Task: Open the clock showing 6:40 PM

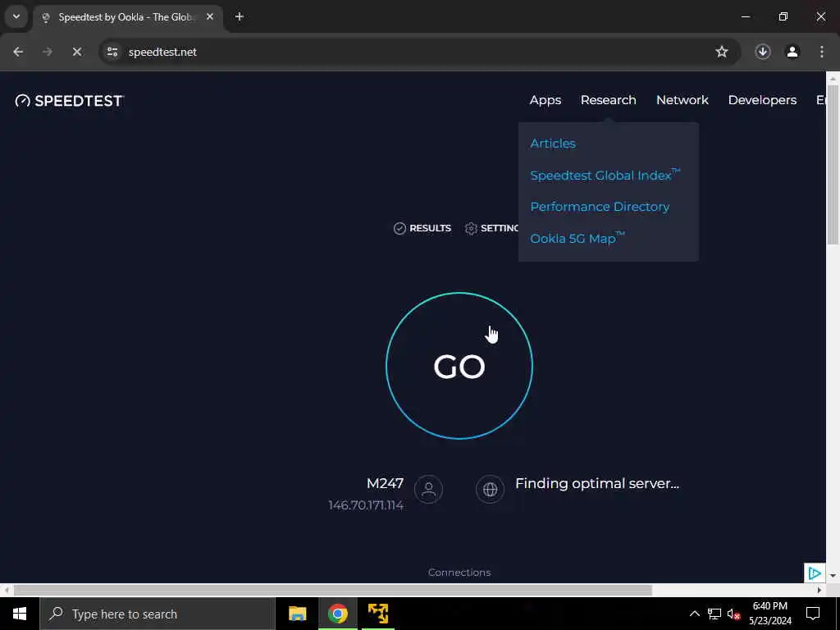Action: 769,614
